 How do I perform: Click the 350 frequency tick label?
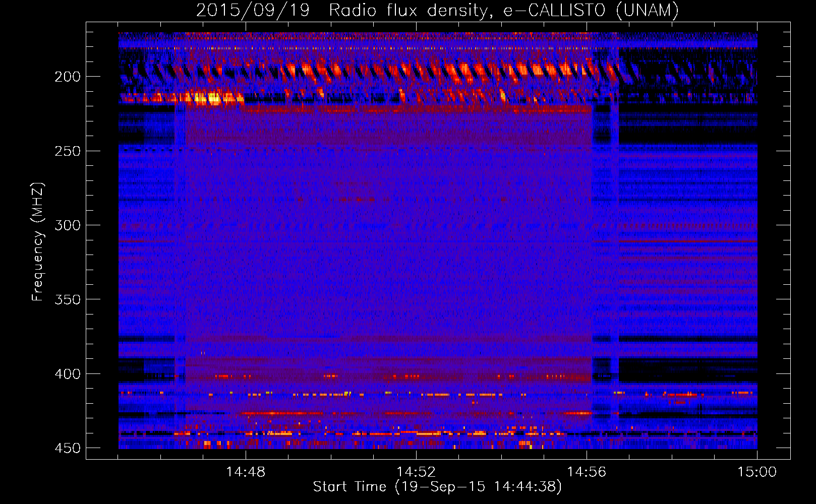[67, 299]
